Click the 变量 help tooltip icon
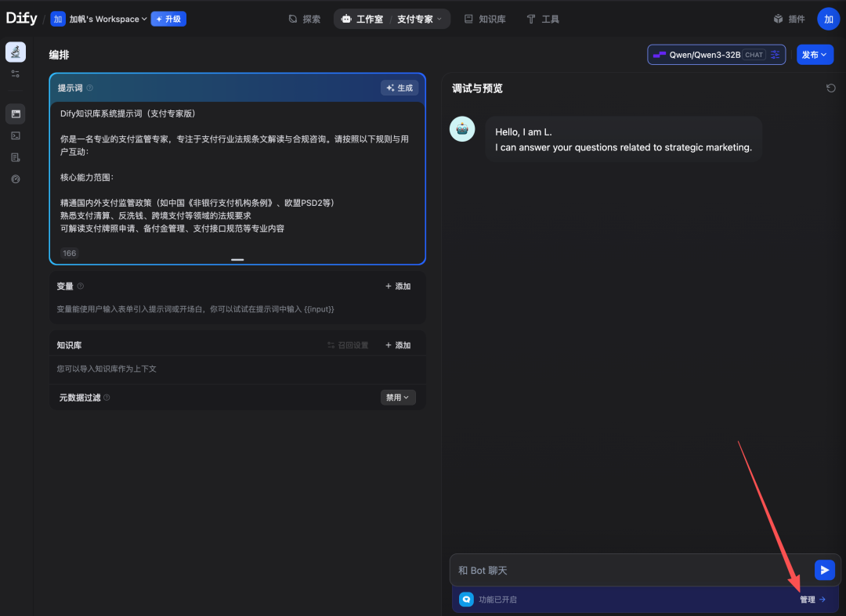This screenshot has width=846, height=616. (x=81, y=286)
